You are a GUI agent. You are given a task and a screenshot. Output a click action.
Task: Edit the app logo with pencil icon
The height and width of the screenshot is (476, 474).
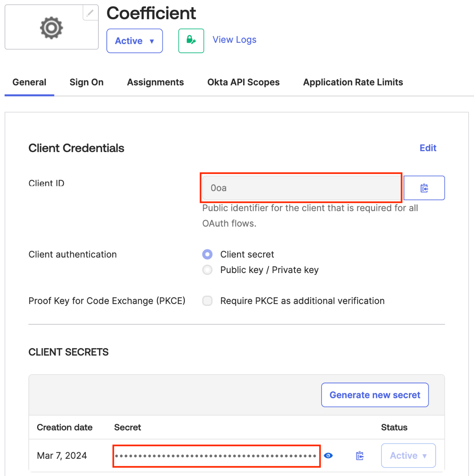[90, 13]
